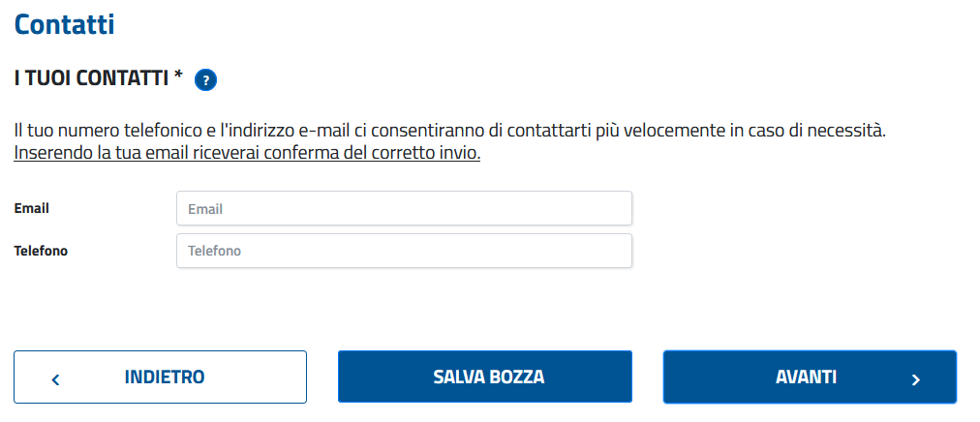Click the right chevron on AVANTI
Image resolution: width=980 pixels, height=422 pixels.
point(916,379)
